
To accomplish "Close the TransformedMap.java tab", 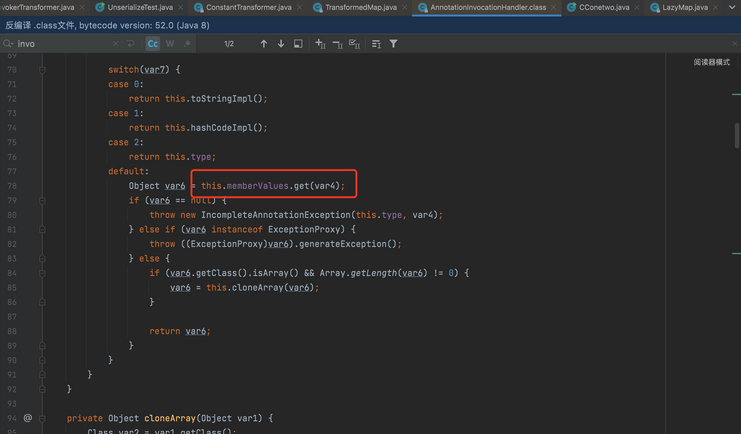I will [x=405, y=8].
